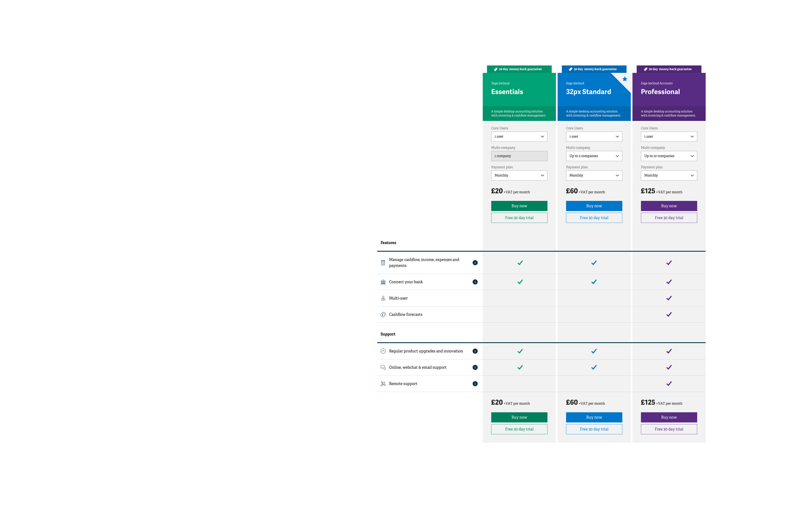Click info icon for Regular product upgrades
Screen dimensions: 812x508
click(x=475, y=351)
